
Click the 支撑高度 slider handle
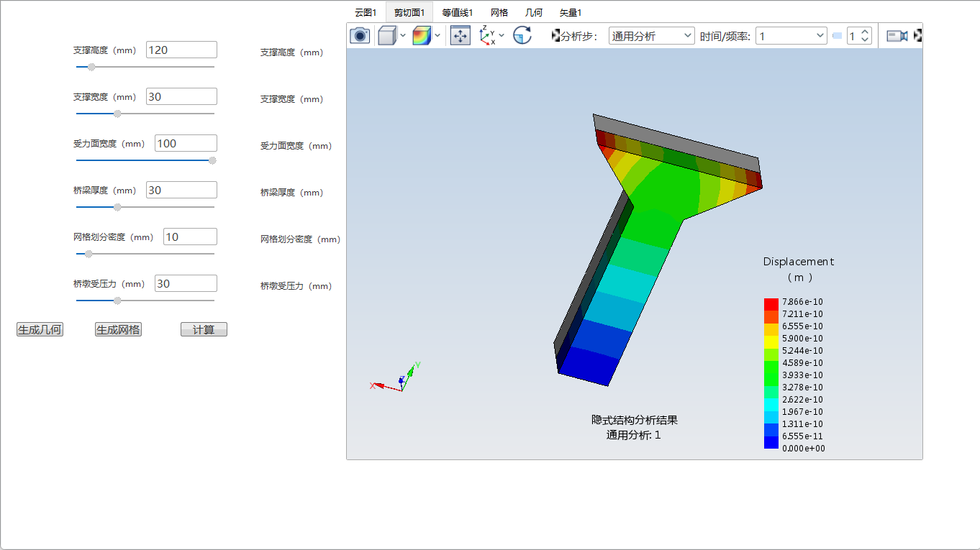pyautogui.click(x=91, y=67)
